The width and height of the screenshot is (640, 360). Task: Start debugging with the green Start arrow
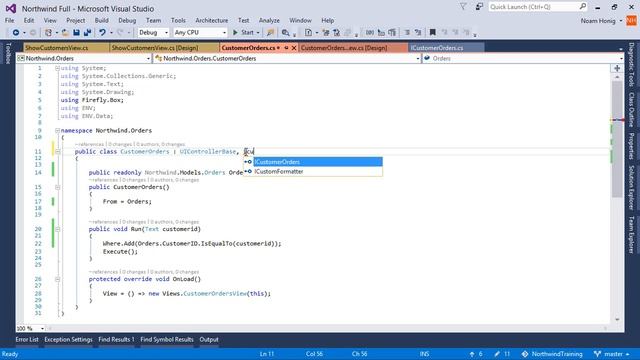tap(243, 32)
